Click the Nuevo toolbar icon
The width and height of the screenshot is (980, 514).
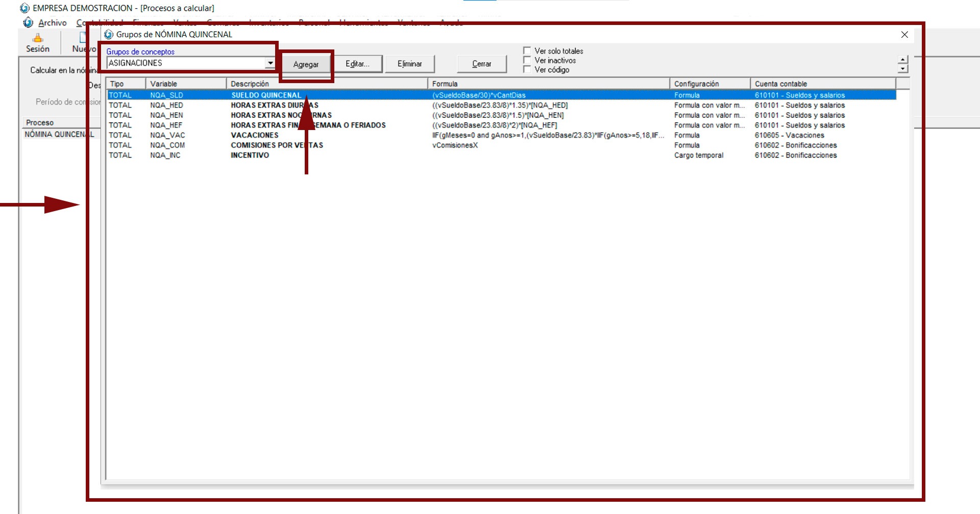(x=83, y=39)
